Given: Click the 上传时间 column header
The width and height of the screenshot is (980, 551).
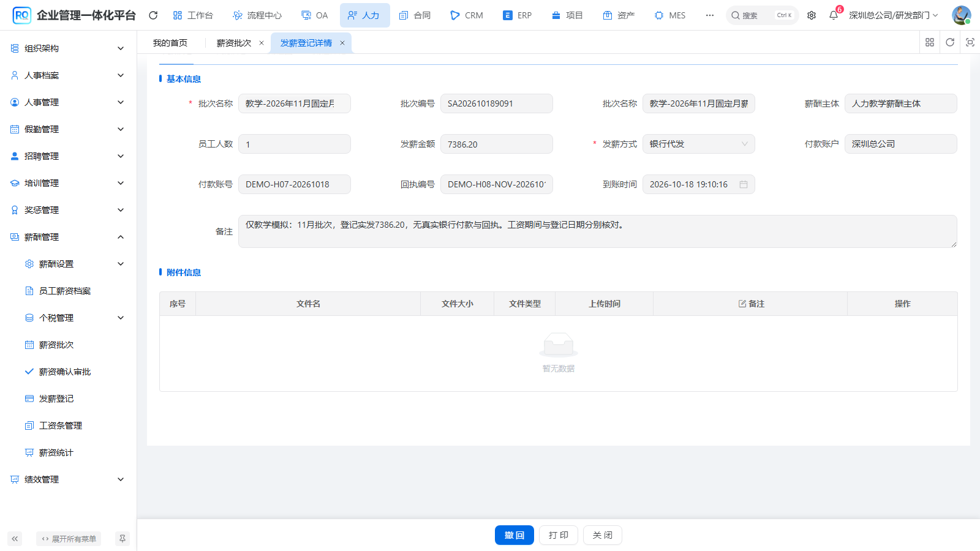Looking at the screenshot, I should point(605,304).
